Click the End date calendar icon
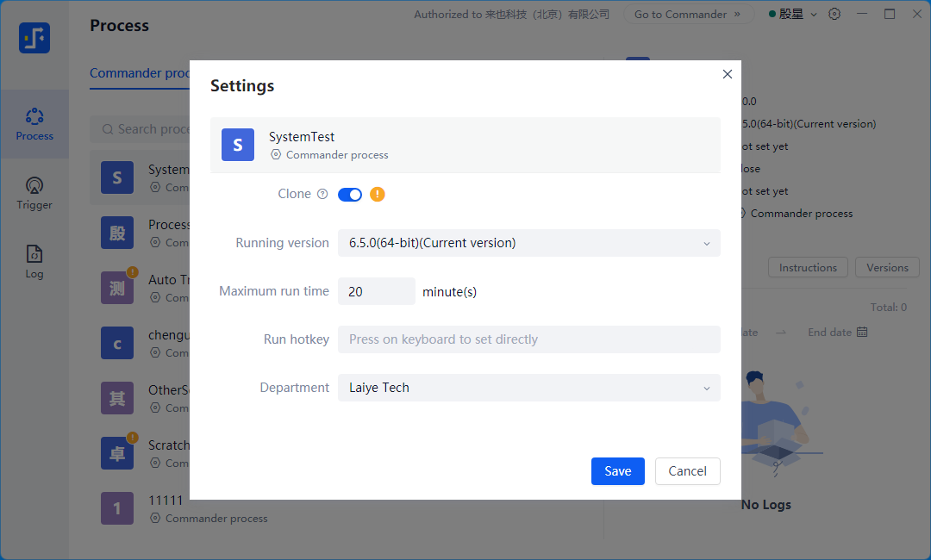 [862, 333]
